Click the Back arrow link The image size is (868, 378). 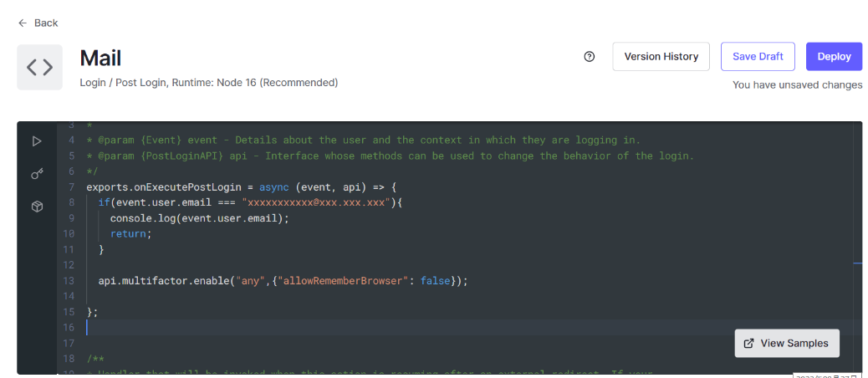38,23
